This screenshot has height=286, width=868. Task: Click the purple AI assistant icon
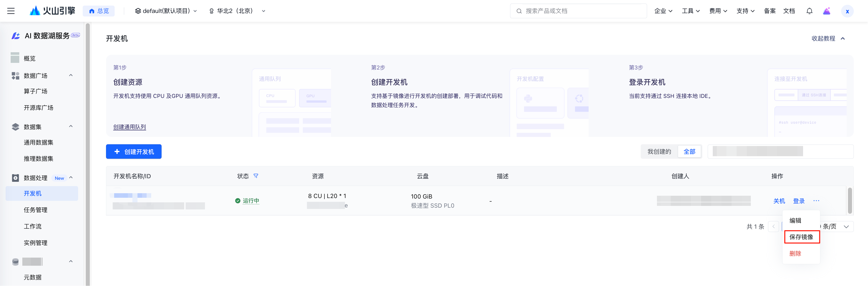click(x=827, y=11)
